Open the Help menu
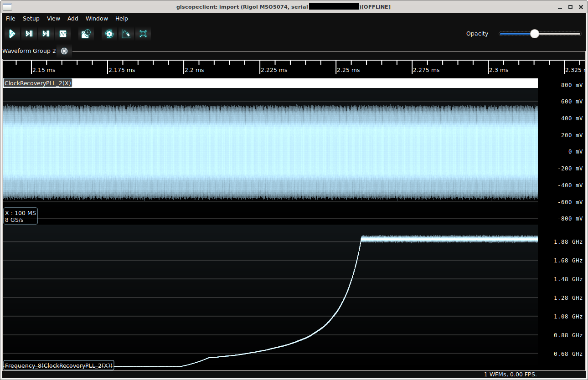588x380 pixels. tap(122, 19)
